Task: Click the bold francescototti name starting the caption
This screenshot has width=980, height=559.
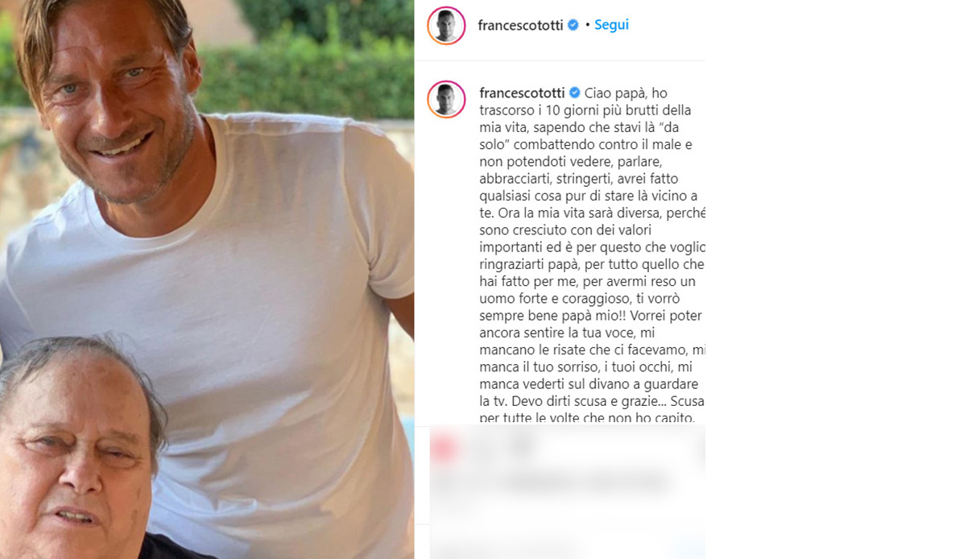Action: (523, 93)
